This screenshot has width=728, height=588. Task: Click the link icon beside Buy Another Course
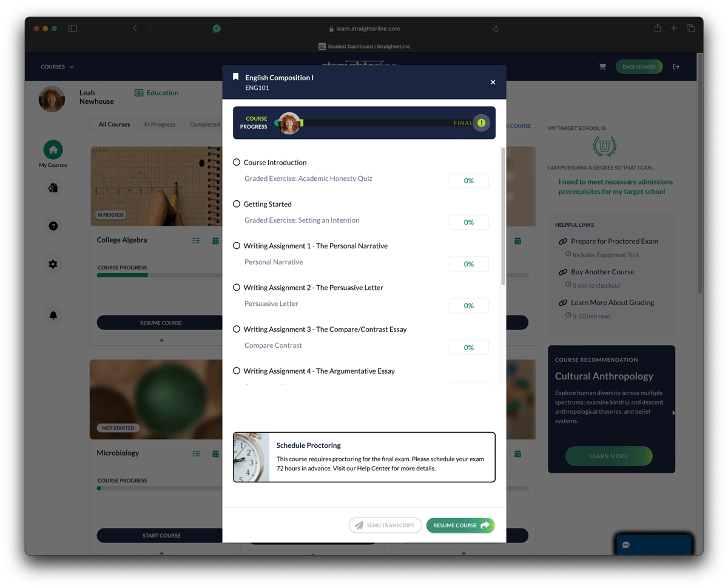(563, 272)
